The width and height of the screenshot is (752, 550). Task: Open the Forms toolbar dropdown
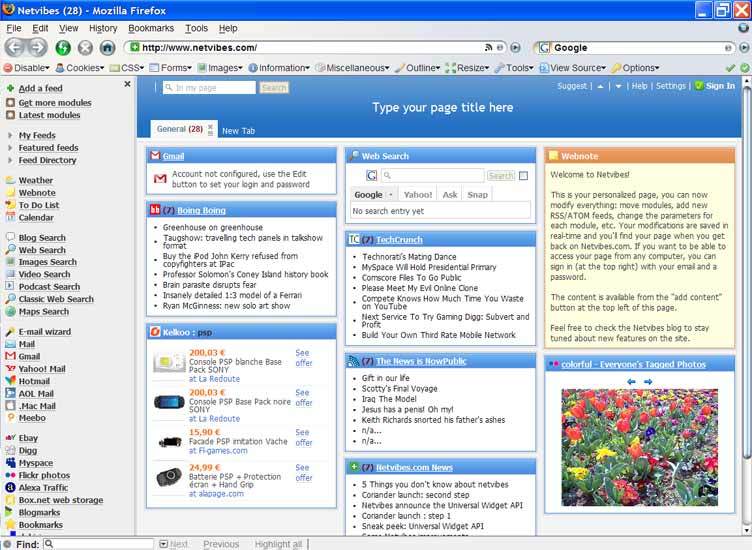170,68
